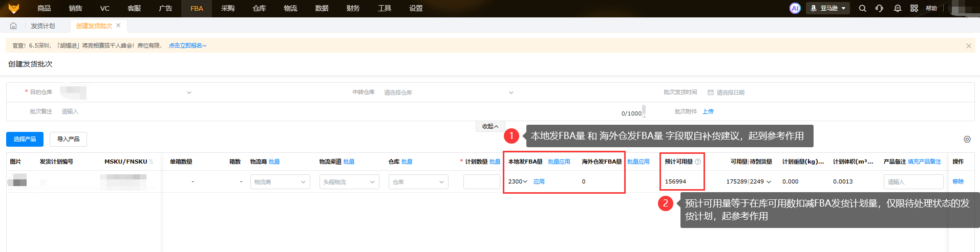
Task: Open the 亚马逊 platform dropdown
Action: [827, 8]
